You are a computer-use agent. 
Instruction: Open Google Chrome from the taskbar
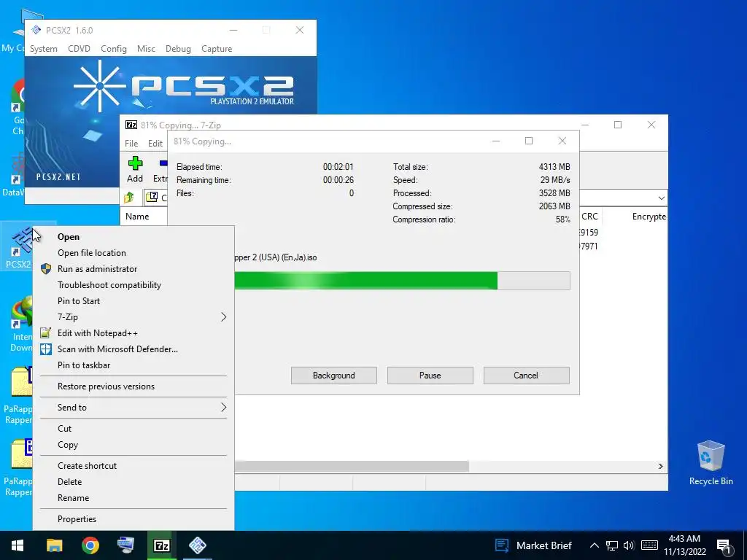[x=90, y=545]
